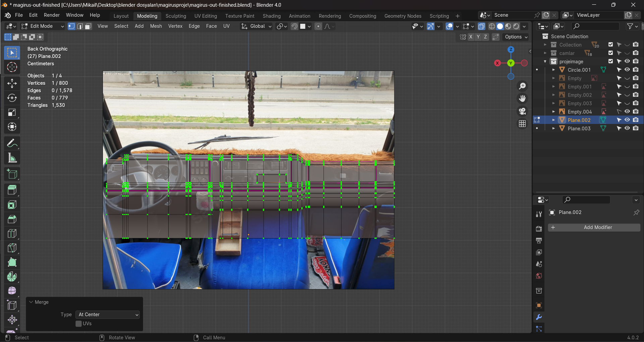Switch to orthographic/perspective grid view button
The image size is (644, 342).
pos(522,124)
